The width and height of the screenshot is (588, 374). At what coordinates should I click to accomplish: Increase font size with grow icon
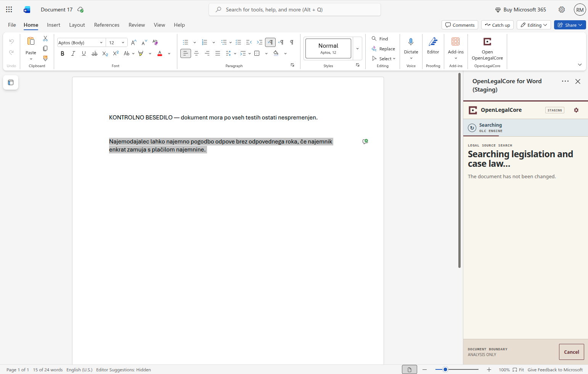(133, 42)
